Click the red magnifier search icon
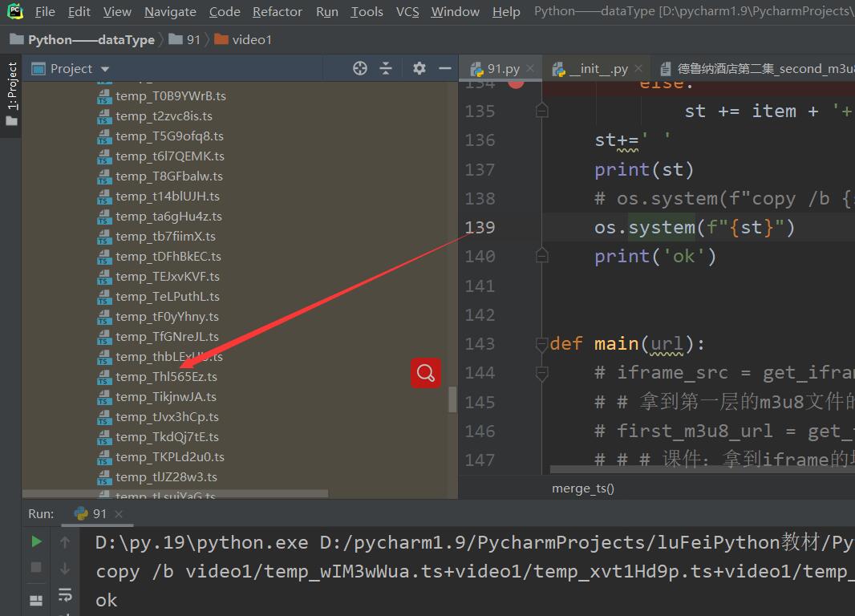Image resolution: width=855 pixels, height=616 pixels. pos(426,373)
